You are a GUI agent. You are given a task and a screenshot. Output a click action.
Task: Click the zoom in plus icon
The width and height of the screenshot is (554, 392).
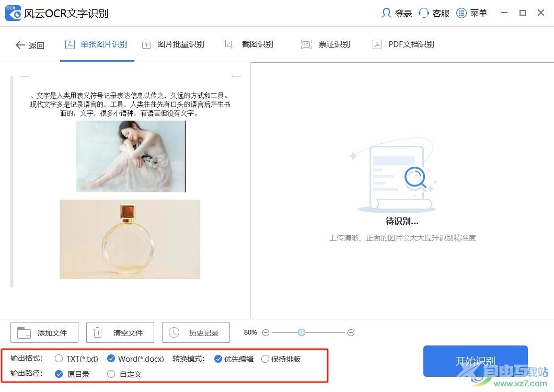[351, 332]
